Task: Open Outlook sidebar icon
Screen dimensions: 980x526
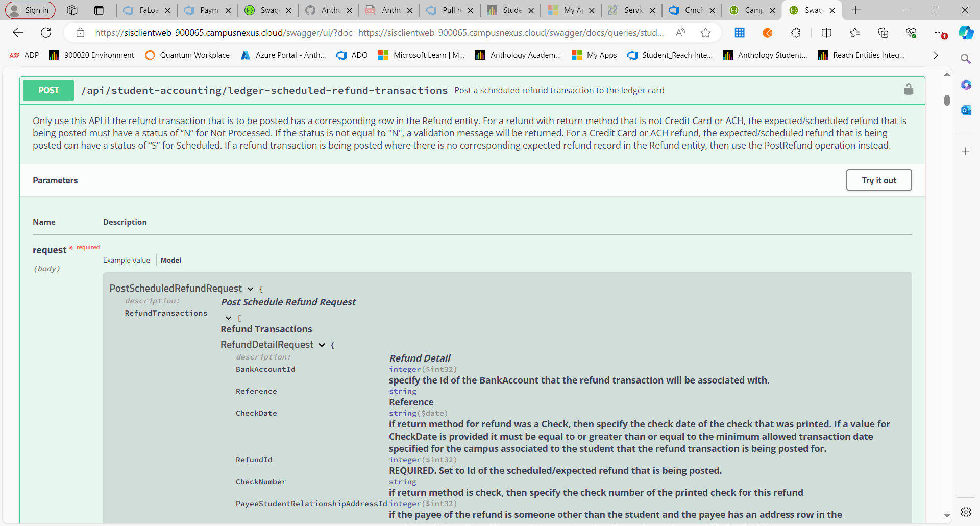Action: 966,110
